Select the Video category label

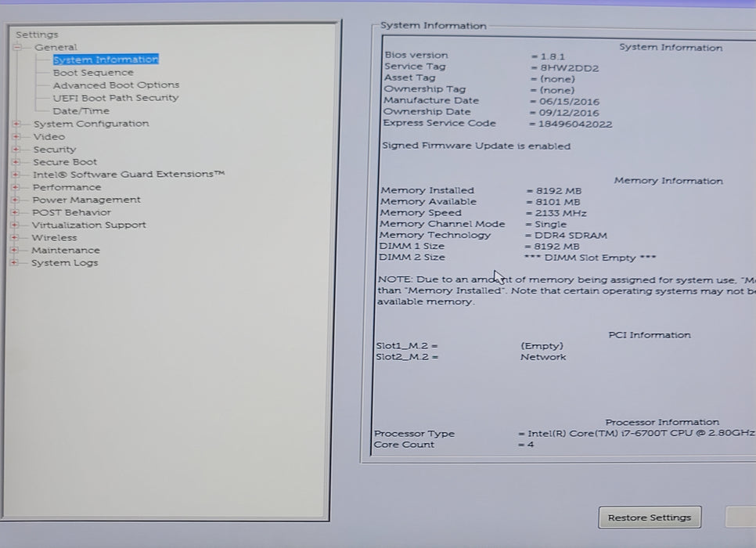point(49,137)
